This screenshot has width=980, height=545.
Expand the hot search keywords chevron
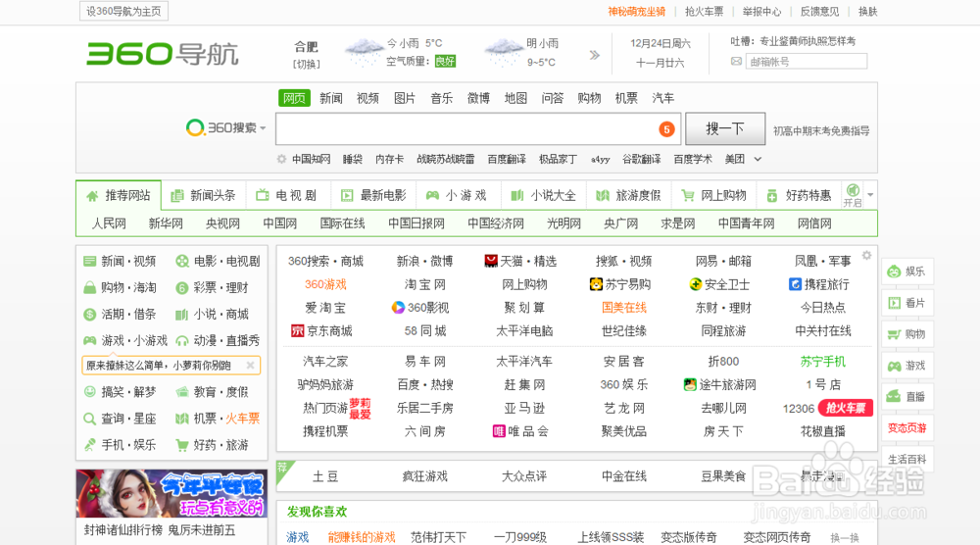(x=758, y=160)
